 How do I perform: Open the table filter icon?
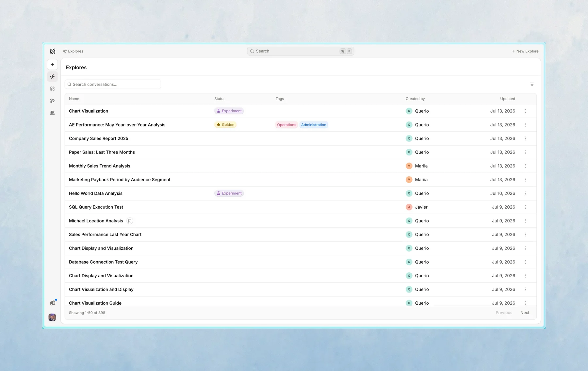tap(532, 84)
